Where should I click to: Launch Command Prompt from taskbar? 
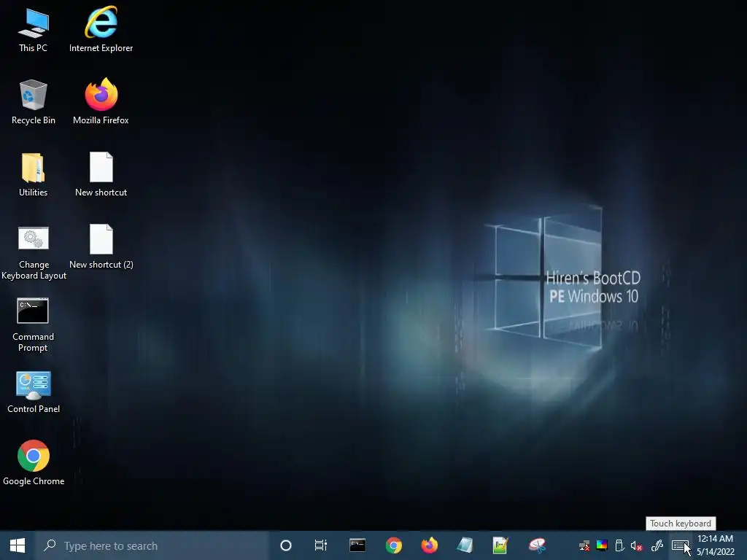click(x=357, y=545)
